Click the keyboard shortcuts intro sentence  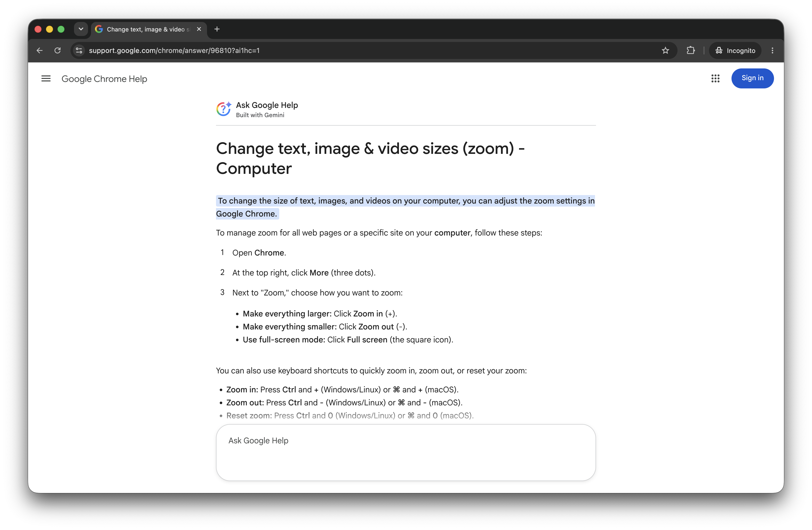[371, 371]
